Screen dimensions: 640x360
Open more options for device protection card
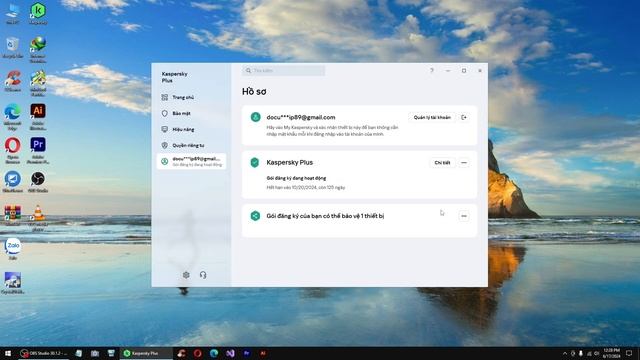[464, 216]
